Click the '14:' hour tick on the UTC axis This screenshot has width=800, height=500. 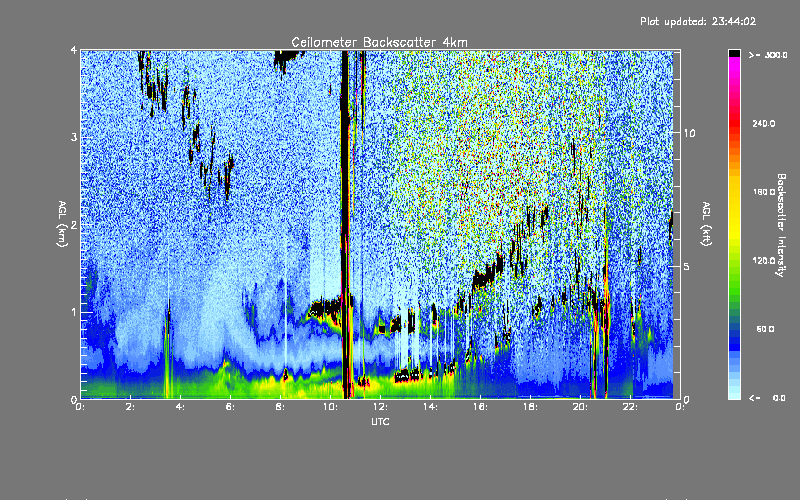431,407
